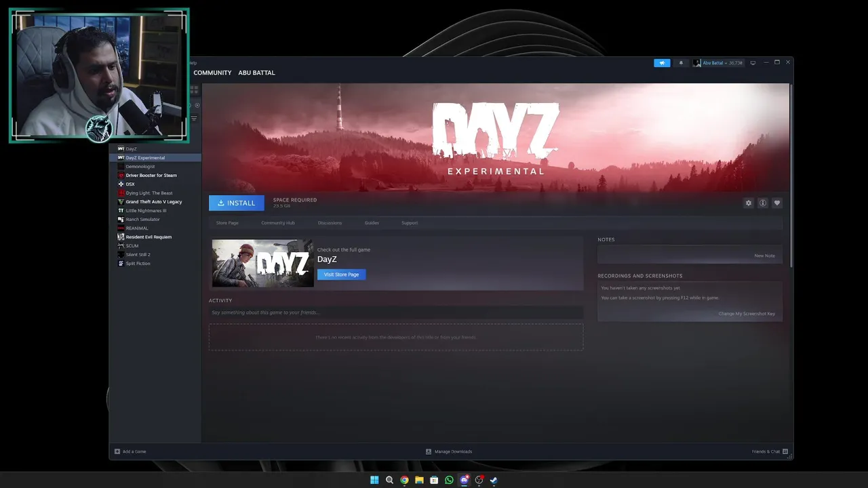Show game info icon
Image resolution: width=868 pixels, height=488 pixels.
pos(763,203)
